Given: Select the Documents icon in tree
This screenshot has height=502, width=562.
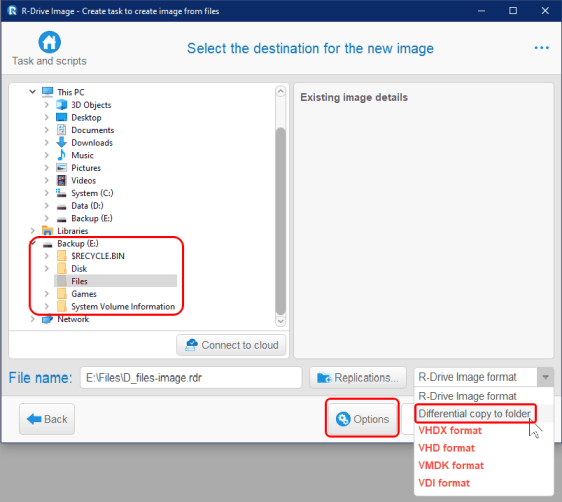Looking at the screenshot, I should tap(62, 130).
